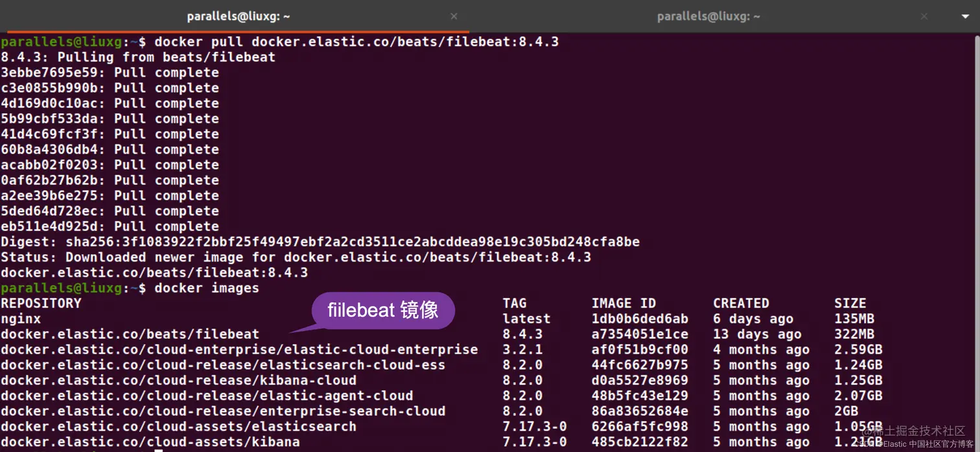
Task: Click image ID 44fc6627b975
Action: coord(640,365)
